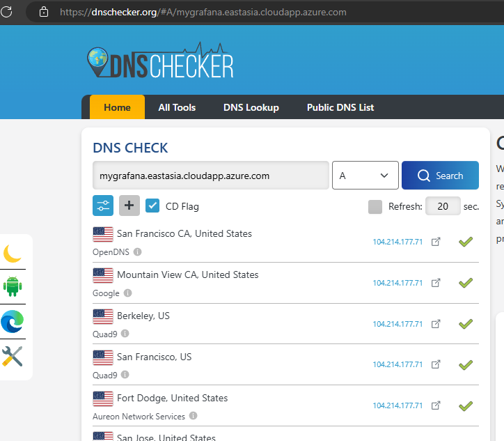Open the Edge extension icon in sidebar

coord(13,321)
